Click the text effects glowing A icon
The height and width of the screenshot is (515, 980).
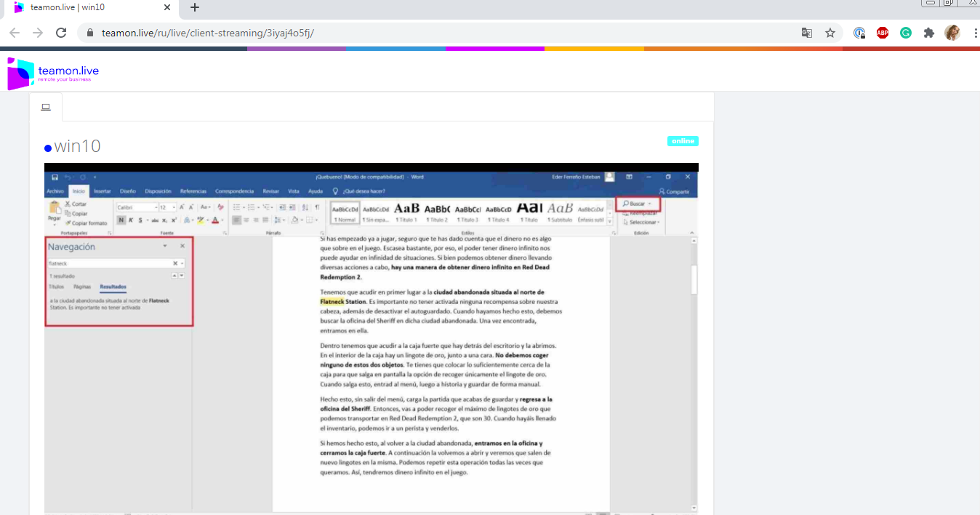(x=187, y=220)
